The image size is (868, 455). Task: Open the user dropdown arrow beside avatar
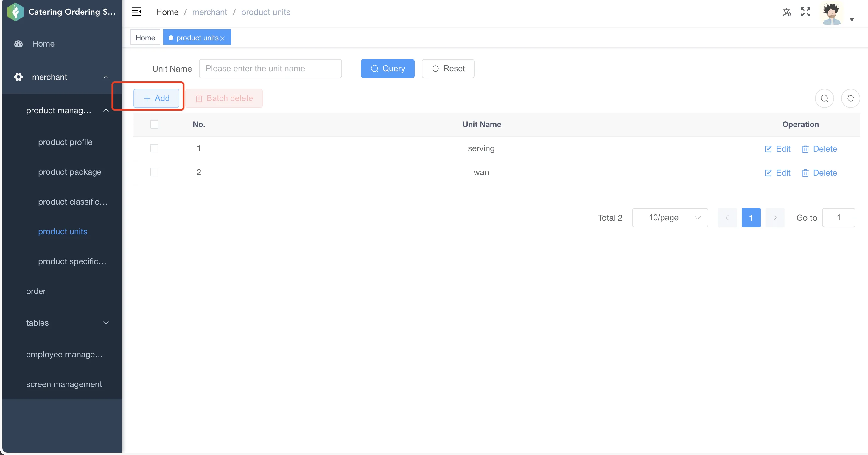point(852,20)
